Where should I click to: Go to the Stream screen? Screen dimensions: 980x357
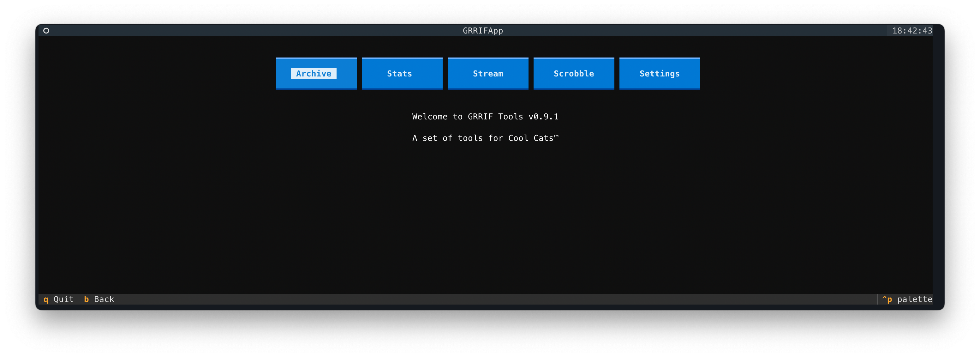(488, 74)
